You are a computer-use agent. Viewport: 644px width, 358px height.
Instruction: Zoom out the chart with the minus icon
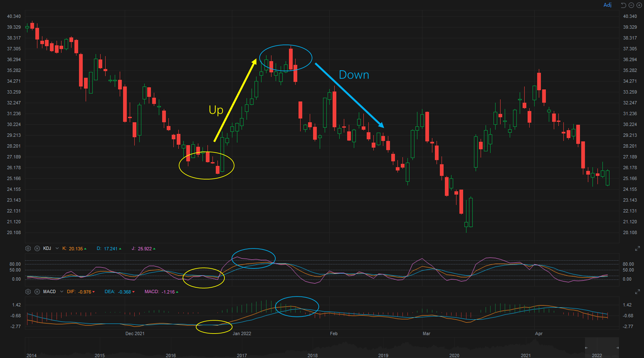point(631,5)
